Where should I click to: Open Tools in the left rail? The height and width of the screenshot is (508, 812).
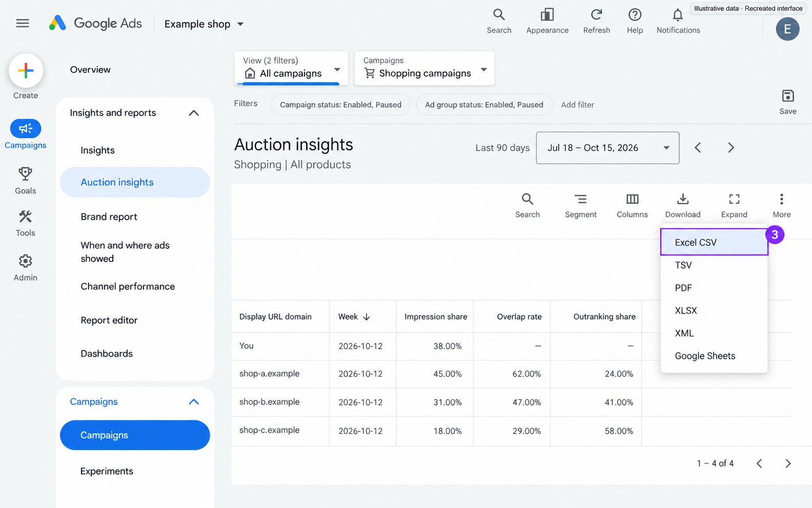click(x=25, y=223)
